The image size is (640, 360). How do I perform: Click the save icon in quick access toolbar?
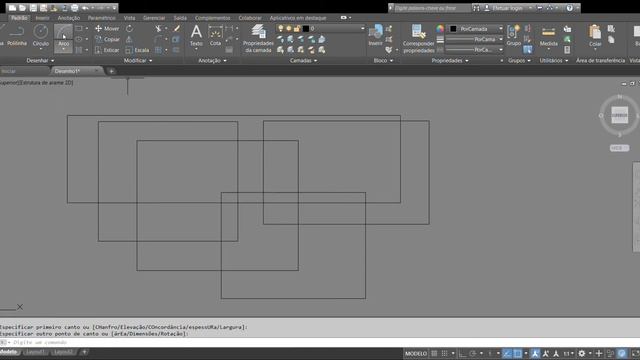click(33, 8)
